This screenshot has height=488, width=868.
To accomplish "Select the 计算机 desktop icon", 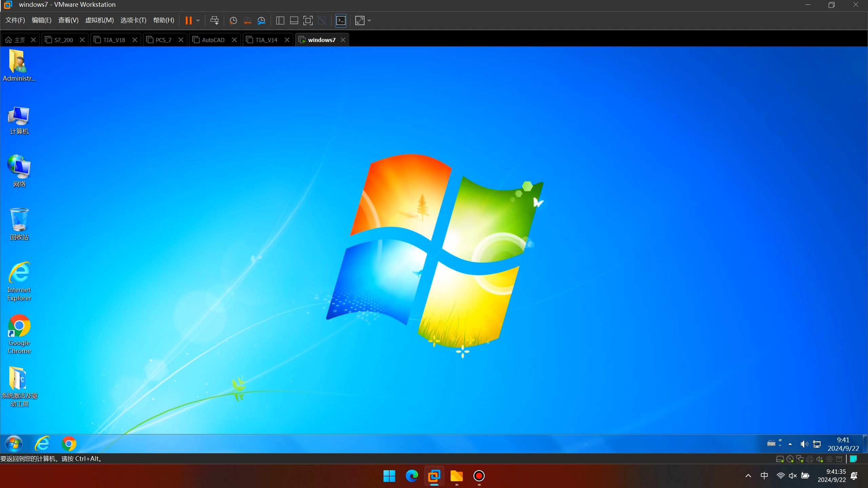I will click(19, 121).
